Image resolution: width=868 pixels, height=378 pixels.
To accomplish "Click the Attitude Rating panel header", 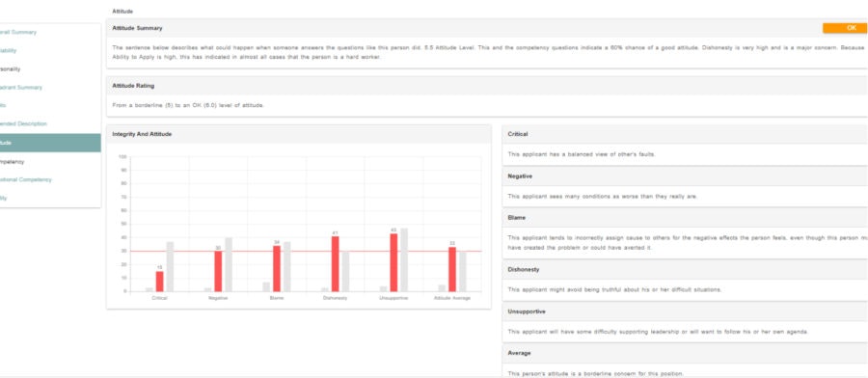I will [487, 86].
